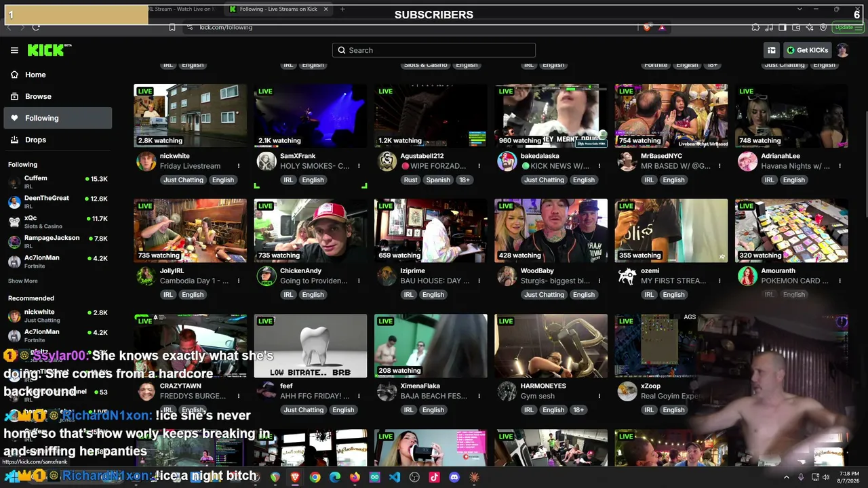
Task: Open the user profile avatar menu
Action: click(x=842, y=50)
